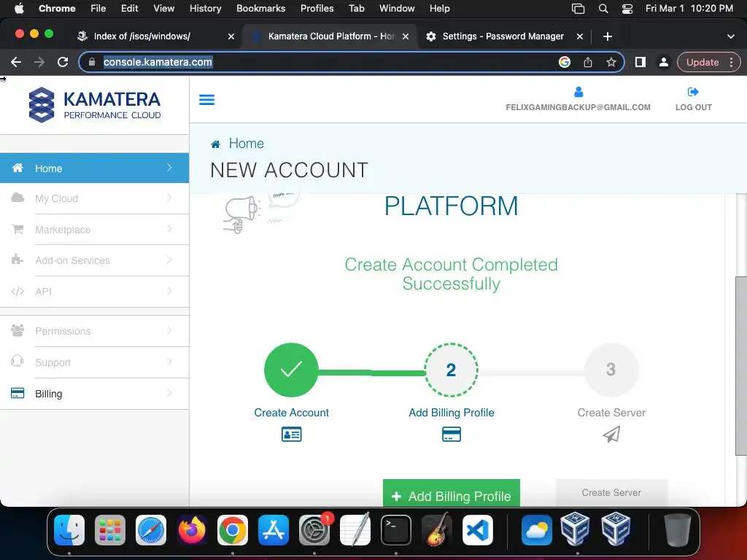Expand the API chevron
This screenshot has width=747, height=560.
click(169, 291)
